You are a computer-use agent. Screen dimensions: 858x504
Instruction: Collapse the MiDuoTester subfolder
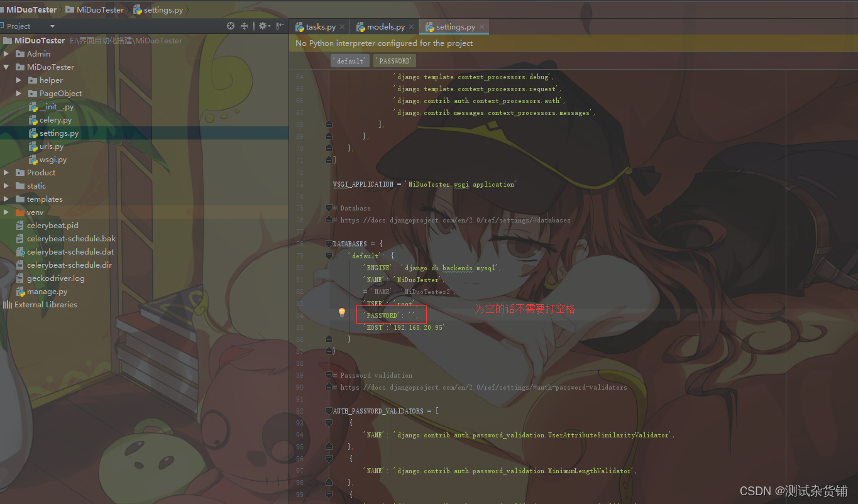[x=6, y=67]
